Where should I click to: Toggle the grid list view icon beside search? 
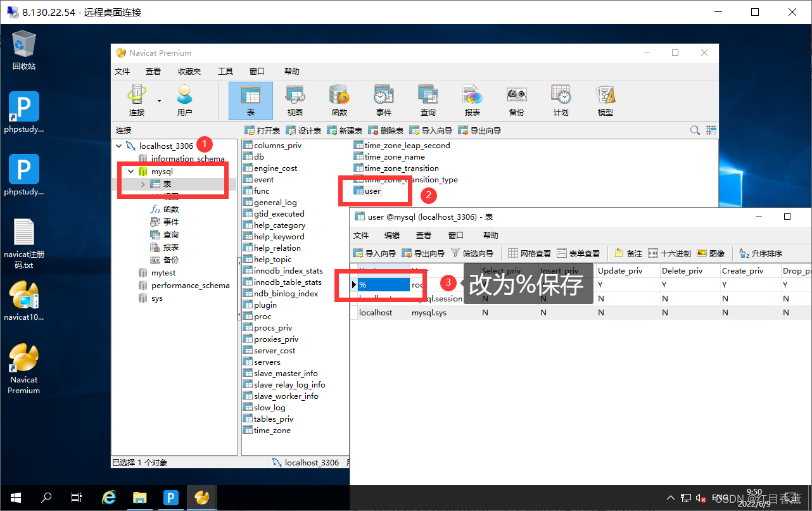712,130
